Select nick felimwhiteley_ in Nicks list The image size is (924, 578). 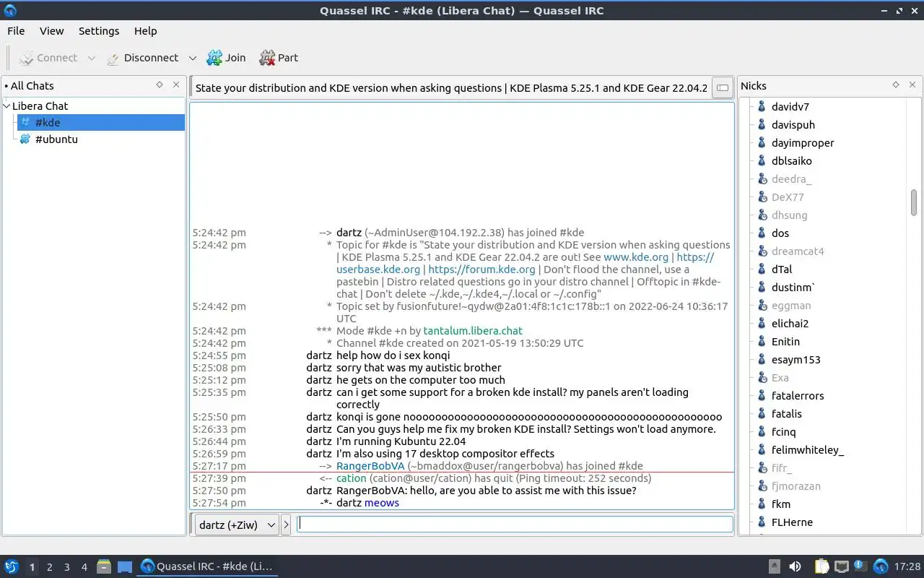pos(807,450)
